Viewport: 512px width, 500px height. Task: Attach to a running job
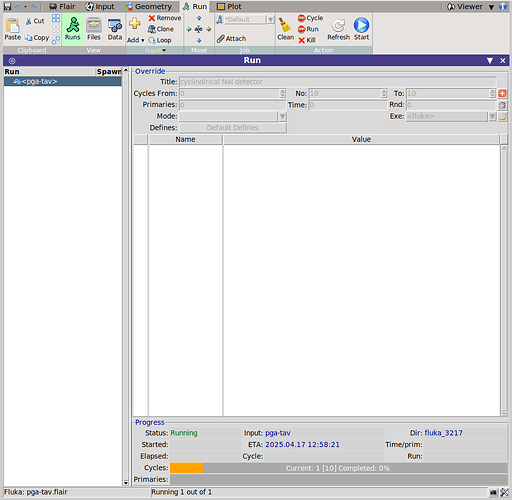click(231, 39)
